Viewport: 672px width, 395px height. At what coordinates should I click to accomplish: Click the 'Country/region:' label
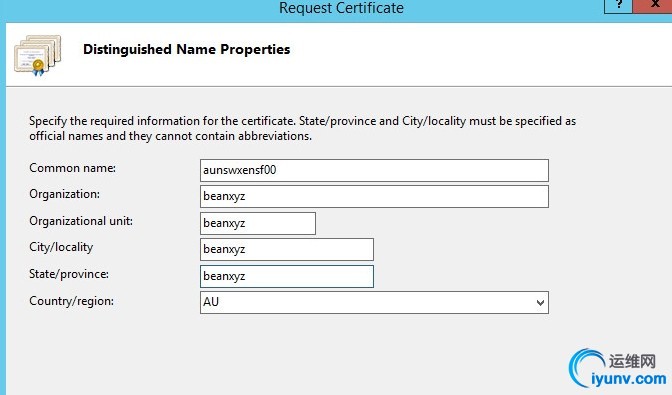click(x=72, y=301)
